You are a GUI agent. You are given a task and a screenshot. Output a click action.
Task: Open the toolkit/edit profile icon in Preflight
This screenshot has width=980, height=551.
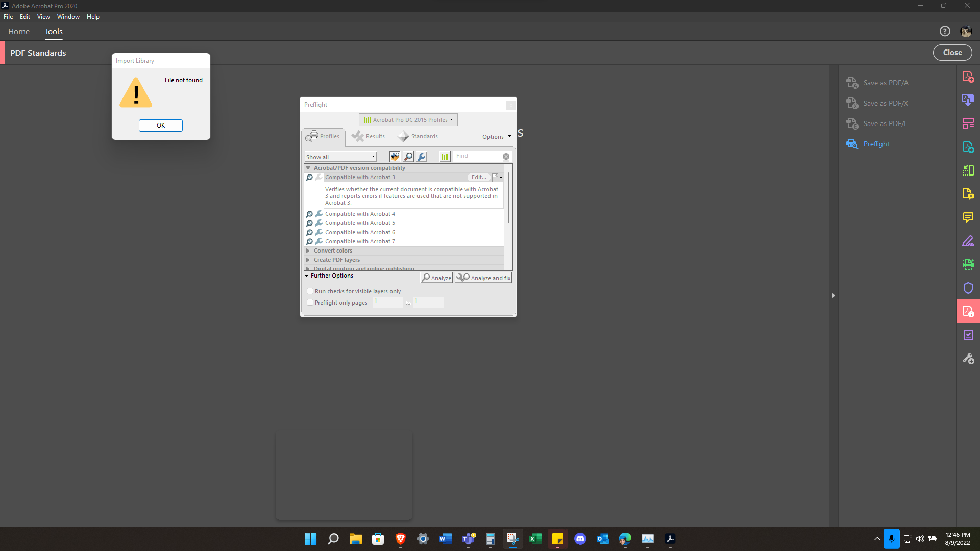click(x=395, y=156)
